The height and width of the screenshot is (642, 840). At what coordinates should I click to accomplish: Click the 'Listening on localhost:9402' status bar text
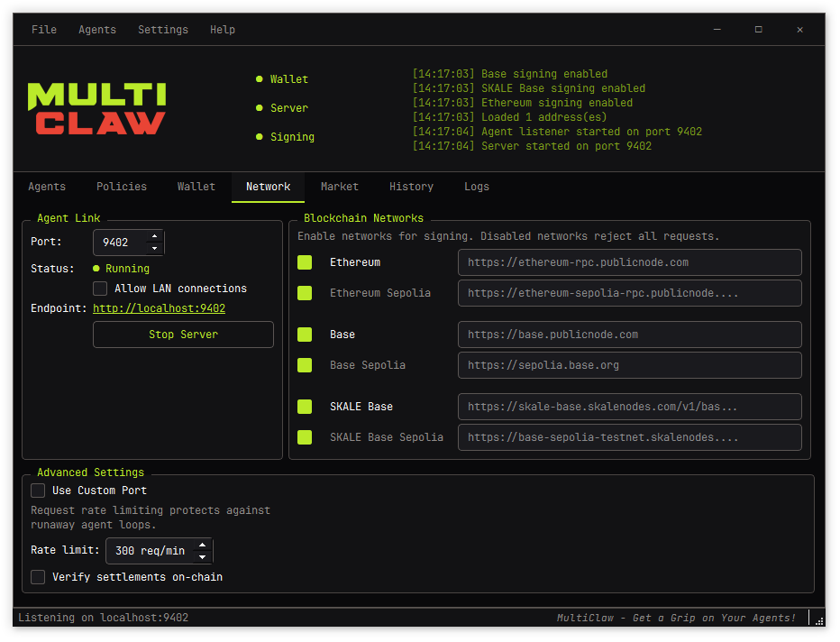pyautogui.click(x=104, y=618)
